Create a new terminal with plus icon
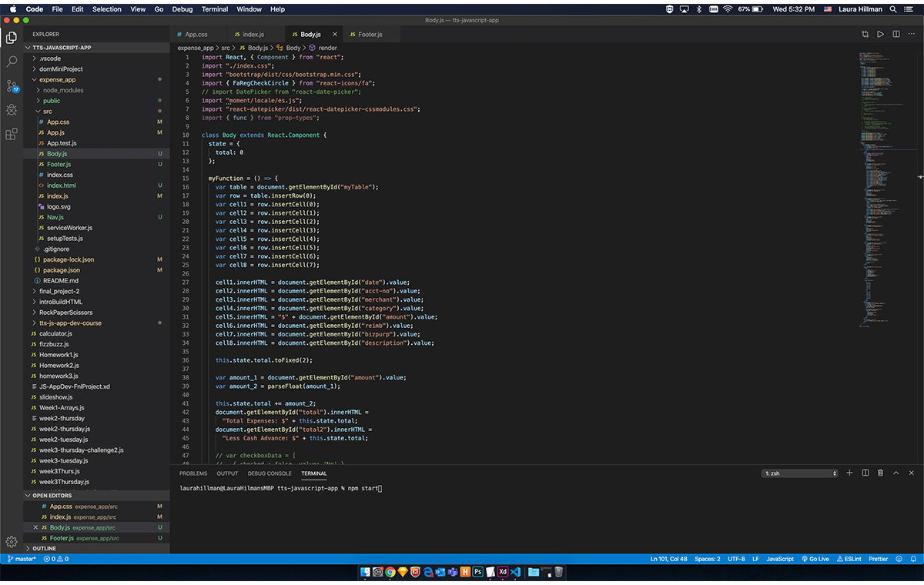Viewport: 924px width, 585px height. [849, 473]
